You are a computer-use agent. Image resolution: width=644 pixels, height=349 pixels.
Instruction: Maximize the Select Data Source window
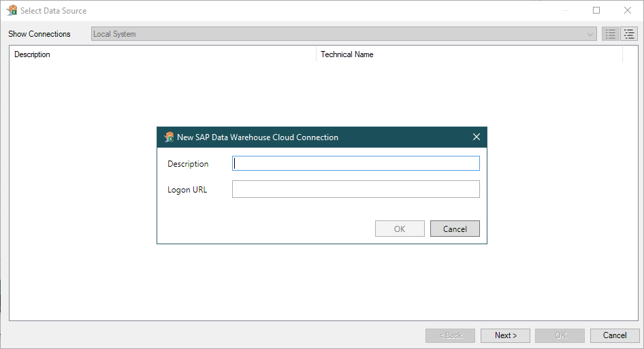pos(596,10)
